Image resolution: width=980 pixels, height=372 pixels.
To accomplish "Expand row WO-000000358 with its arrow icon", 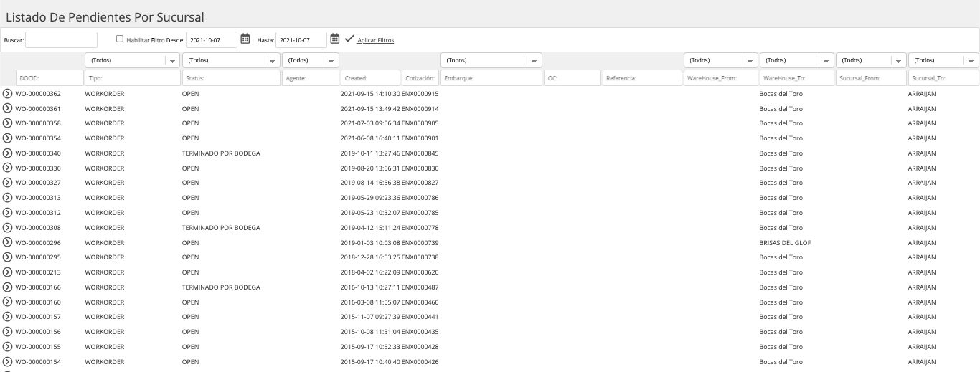I will point(7,123).
